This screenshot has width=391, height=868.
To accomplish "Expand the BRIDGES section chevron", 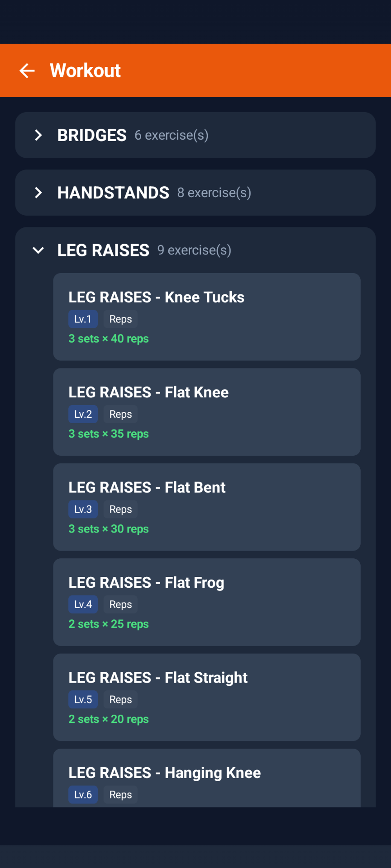I will tap(38, 135).
